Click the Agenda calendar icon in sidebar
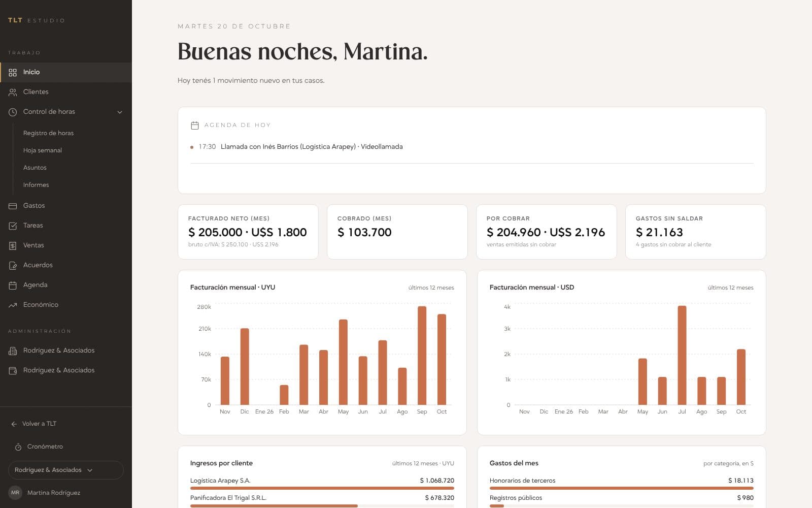812x508 pixels. point(13,285)
